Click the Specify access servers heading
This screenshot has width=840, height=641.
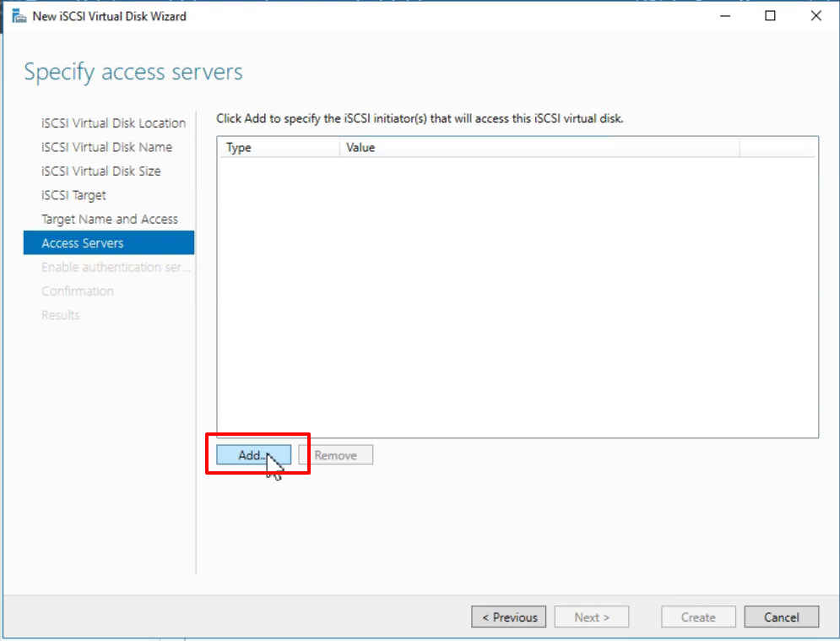click(x=133, y=73)
